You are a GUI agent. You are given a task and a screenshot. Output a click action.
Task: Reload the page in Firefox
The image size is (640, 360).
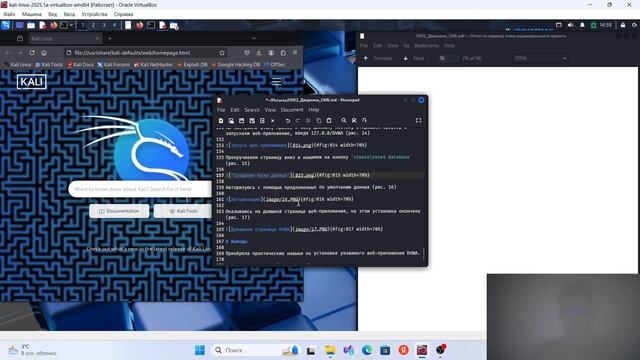[32, 53]
